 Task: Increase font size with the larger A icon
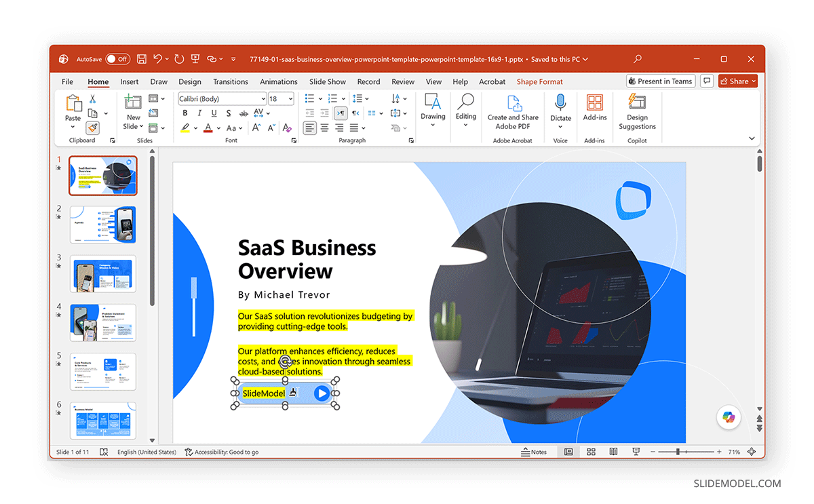(x=256, y=128)
